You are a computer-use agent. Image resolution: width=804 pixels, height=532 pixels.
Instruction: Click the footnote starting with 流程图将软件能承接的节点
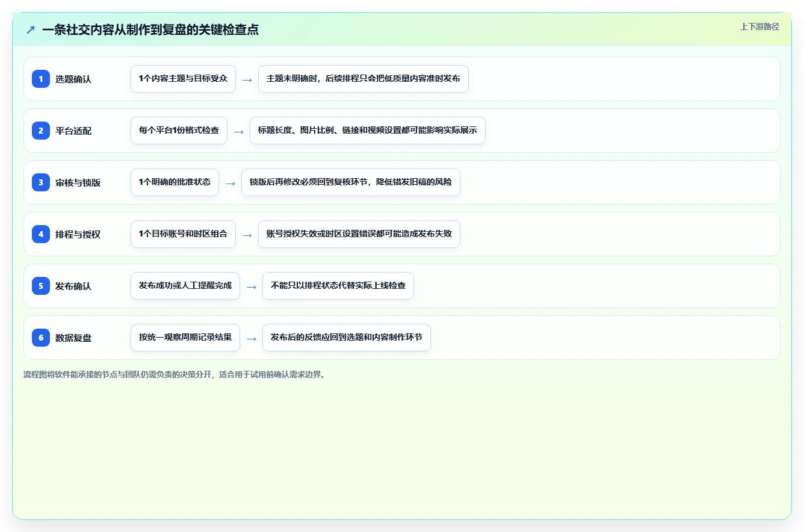click(175, 374)
